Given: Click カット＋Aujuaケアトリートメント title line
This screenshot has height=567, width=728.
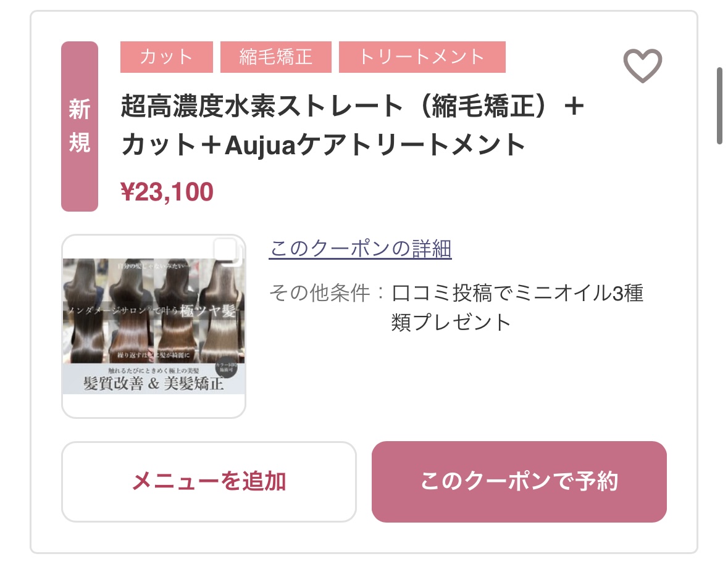Looking at the screenshot, I should point(323,146).
